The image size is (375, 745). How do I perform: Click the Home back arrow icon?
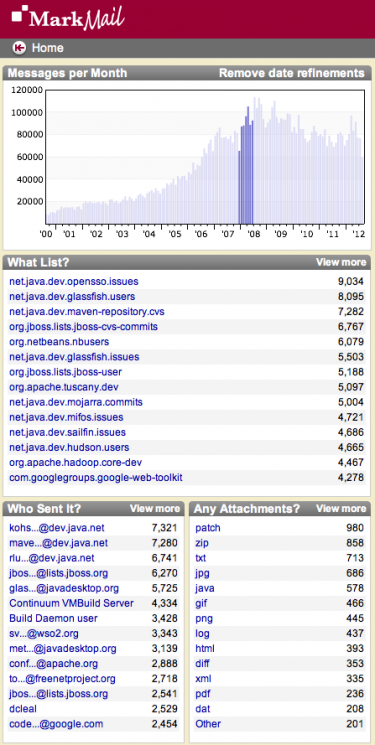pos(19,48)
